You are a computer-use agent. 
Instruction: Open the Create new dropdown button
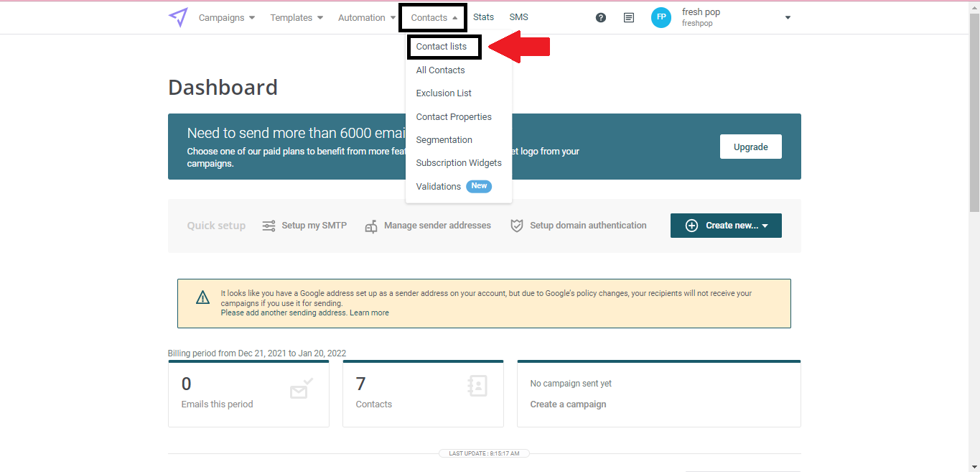click(x=726, y=226)
